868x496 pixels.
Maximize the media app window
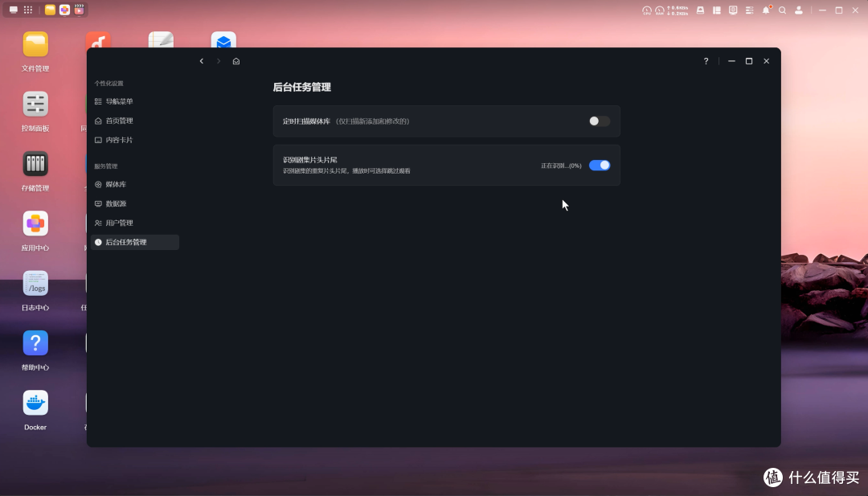click(749, 61)
